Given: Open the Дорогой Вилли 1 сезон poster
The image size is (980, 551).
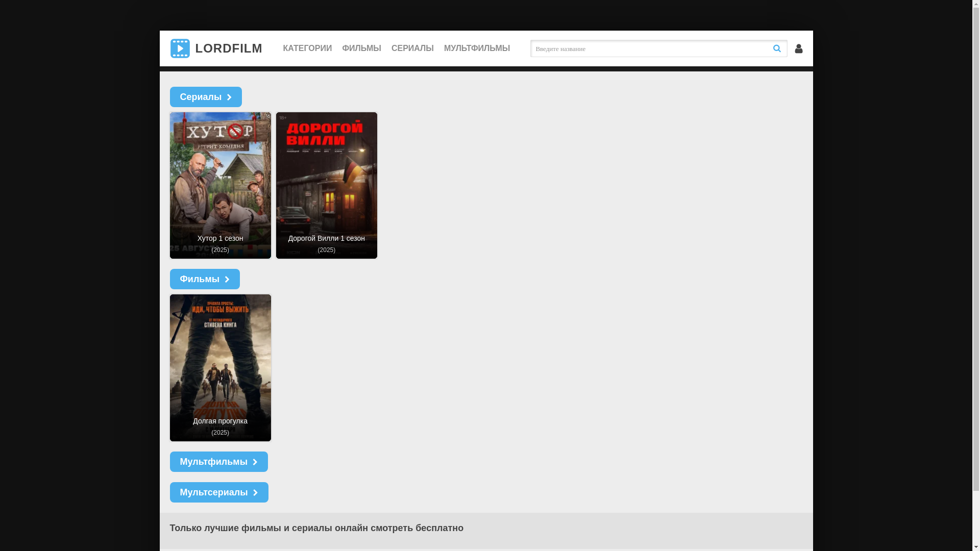Looking at the screenshot, I should [326, 185].
